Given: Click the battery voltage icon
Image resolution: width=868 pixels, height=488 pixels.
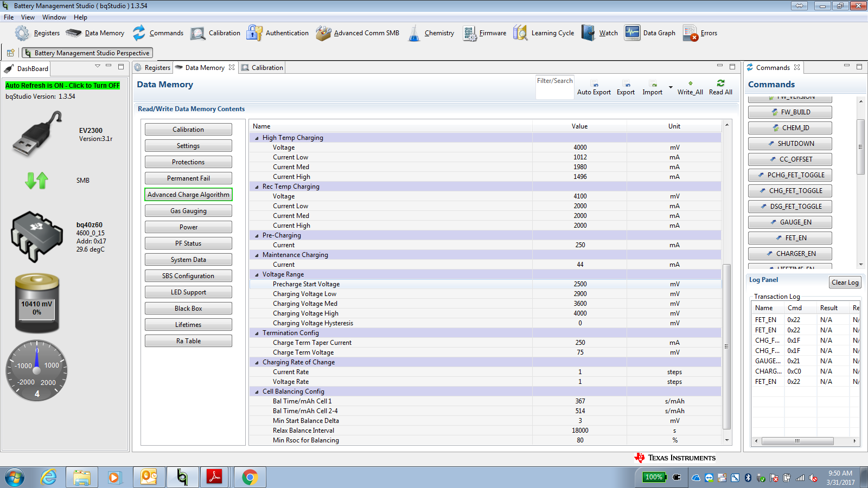Looking at the screenshot, I should 37,303.
